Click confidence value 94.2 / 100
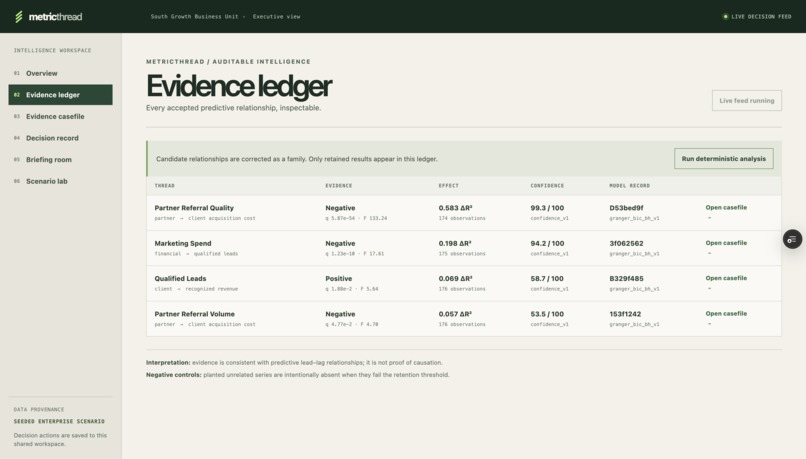The image size is (806, 459). [547, 244]
